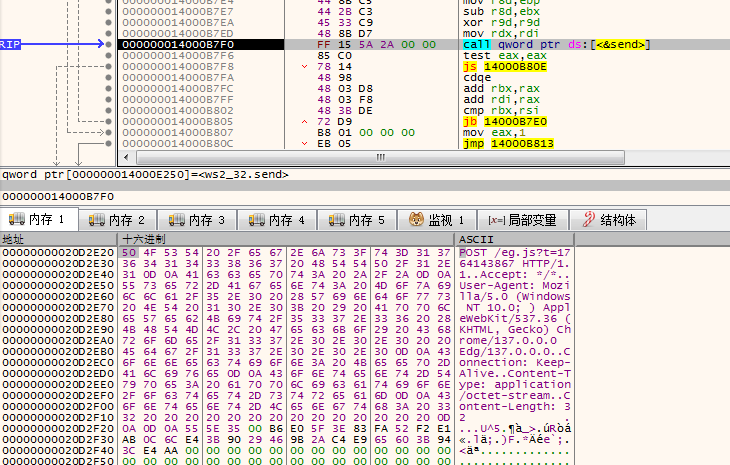The height and width of the screenshot is (465, 730).
Task: Click the jb 14000B7E0 instruction
Action: [x=505, y=121]
